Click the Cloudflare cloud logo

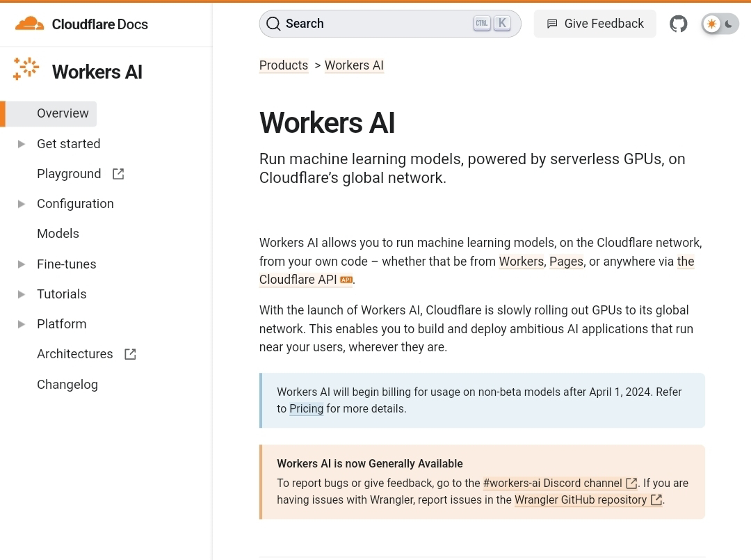(29, 24)
